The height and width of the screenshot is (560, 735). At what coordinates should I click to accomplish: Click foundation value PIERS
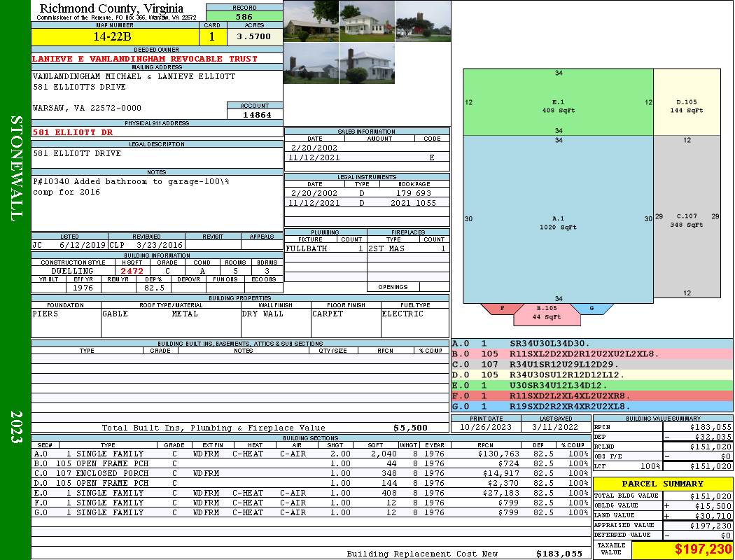point(45,314)
